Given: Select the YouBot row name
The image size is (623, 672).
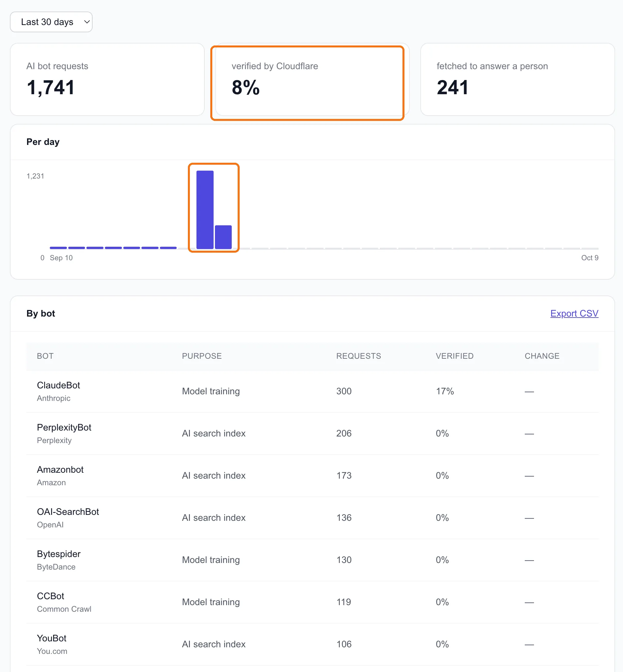Looking at the screenshot, I should click(x=51, y=638).
